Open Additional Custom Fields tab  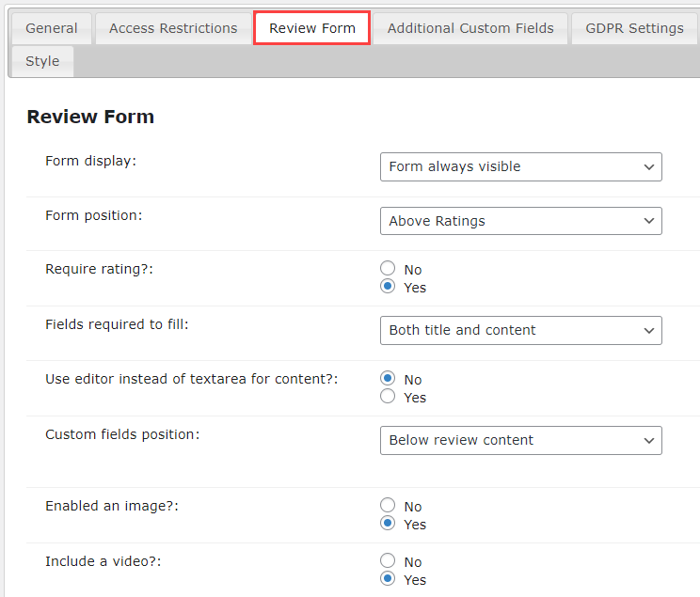[x=470, y=28]
